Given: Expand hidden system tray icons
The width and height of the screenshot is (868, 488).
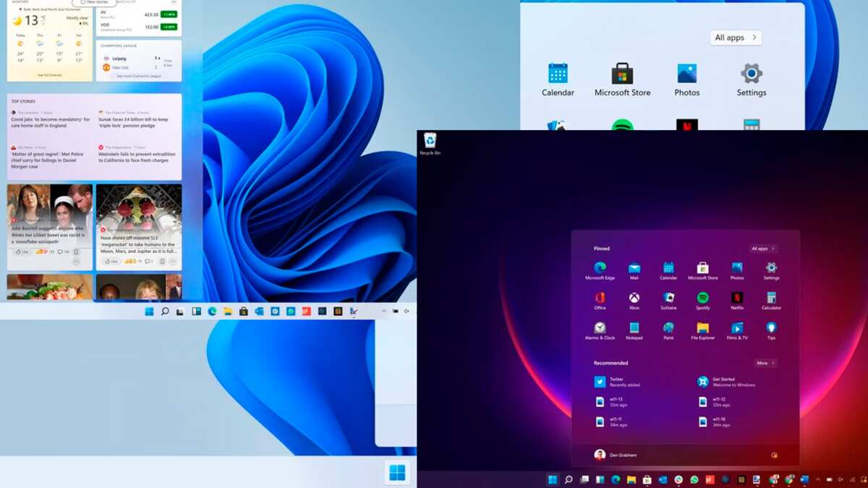Looking at the screenshot, I should click(x=820, y=479).
